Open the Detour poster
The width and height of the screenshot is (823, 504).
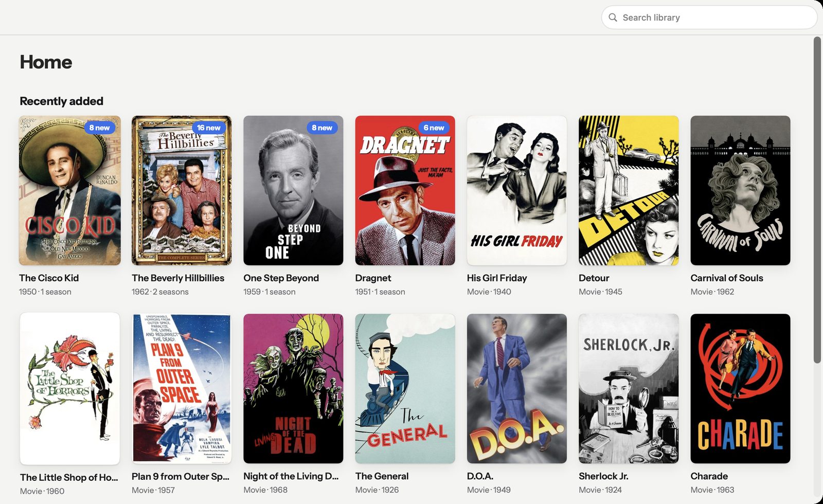(x=629, y=190)
